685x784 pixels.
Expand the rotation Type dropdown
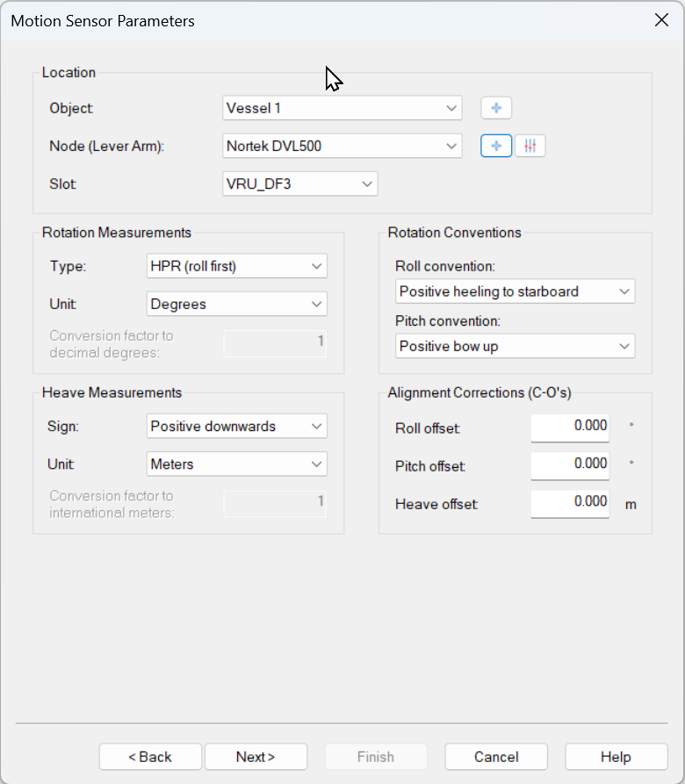237,266
